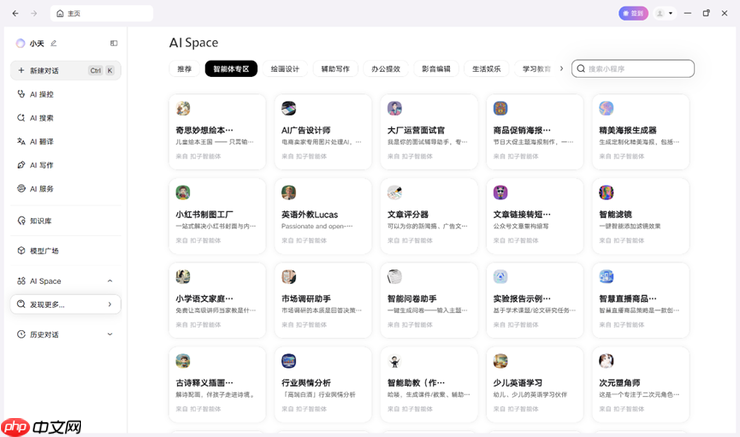Click the 小学语文家庭 agent icon
The width and height of the screenshot is (740, 437).
tap(183, 277)
